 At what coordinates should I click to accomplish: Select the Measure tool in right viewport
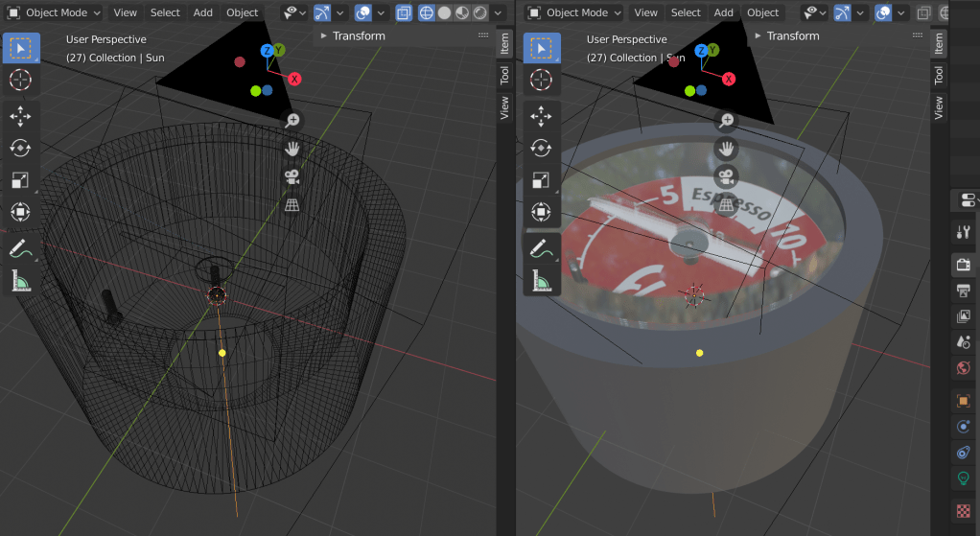point(541,281)
